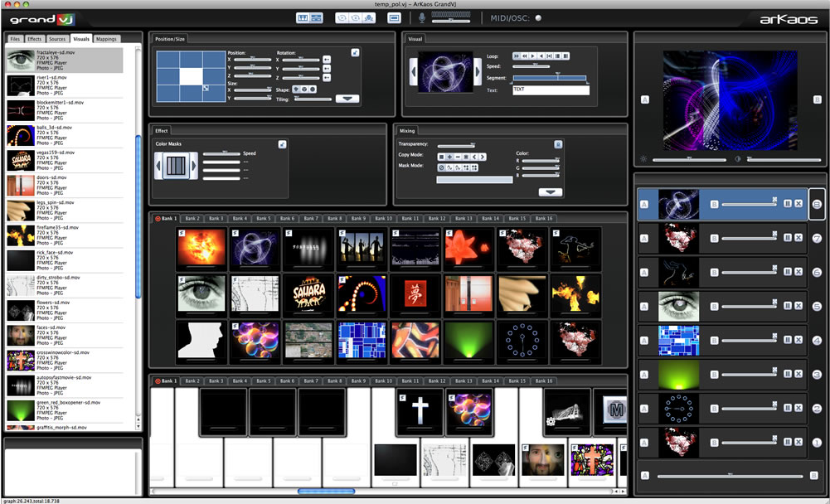Assign layer 2 to channel A
Screen dimensions: 830x504
click(x=644, y=409)
